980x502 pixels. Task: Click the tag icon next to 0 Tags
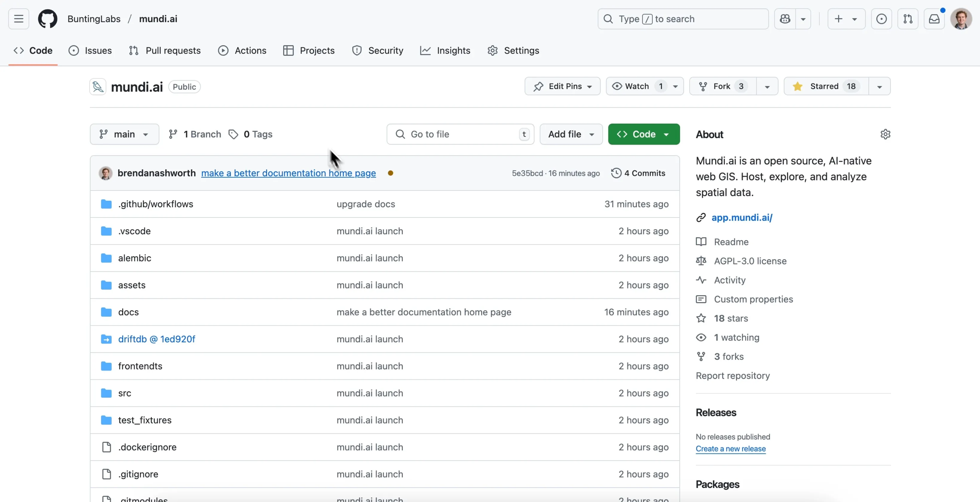[x=233, y=134]
